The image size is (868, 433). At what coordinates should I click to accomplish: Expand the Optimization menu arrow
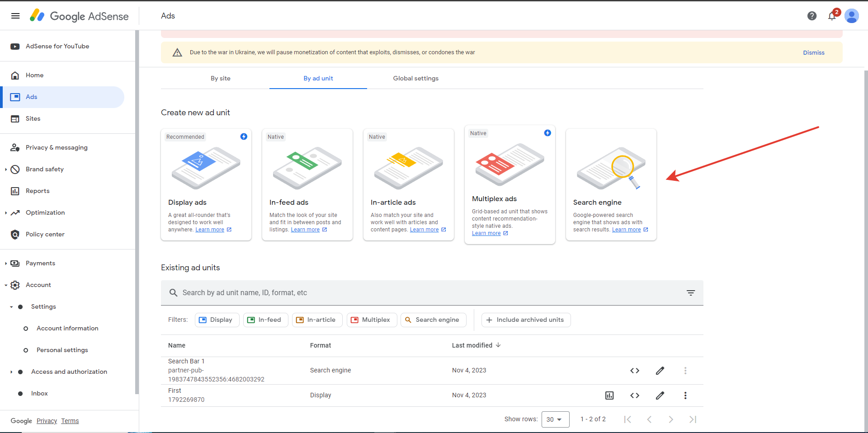click(6, 213)
